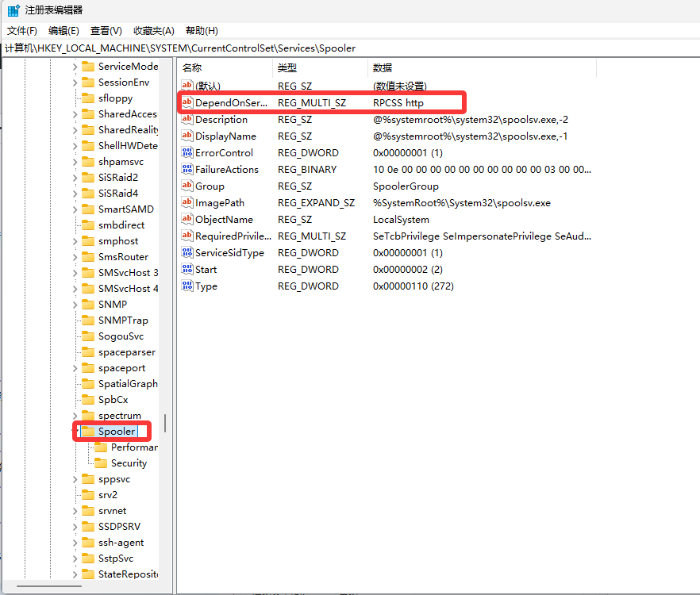Click the tree pane horizontal scrollbar thumb
The width and height of the screenshot is (700, 595).
tap(49, 586)
